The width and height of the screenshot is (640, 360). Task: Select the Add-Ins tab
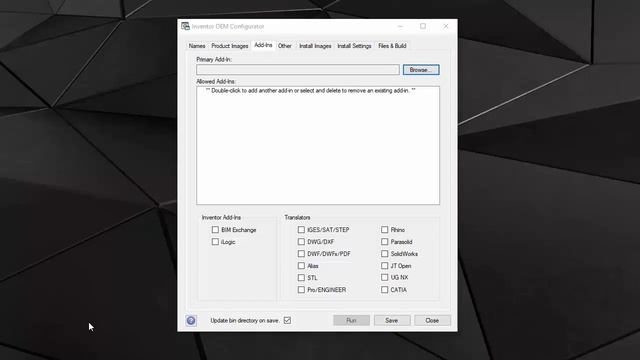[x=263, y=45]
